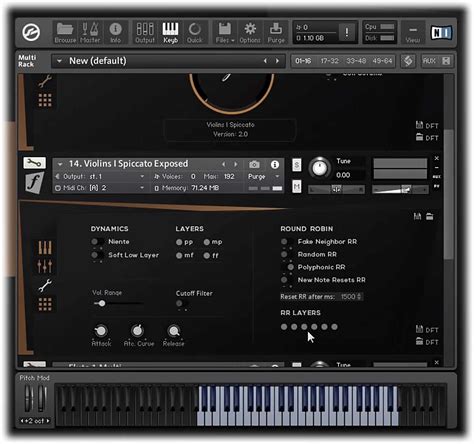This screenshot has width=474, height=444.
Task: Click the rack vertical scrollbar
Action: point(449,194)
